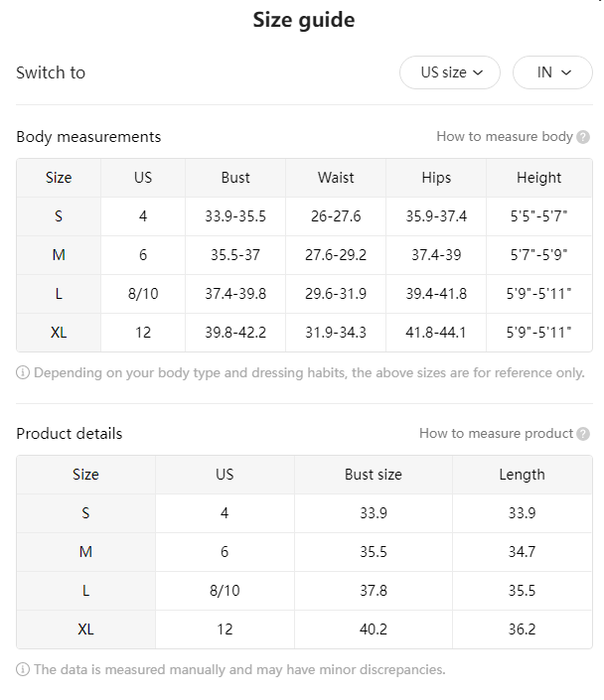This screenshot has width=604, height=700.
Task: Click the 8/10 US cell in Body measurements
Action: coord(143,294)
